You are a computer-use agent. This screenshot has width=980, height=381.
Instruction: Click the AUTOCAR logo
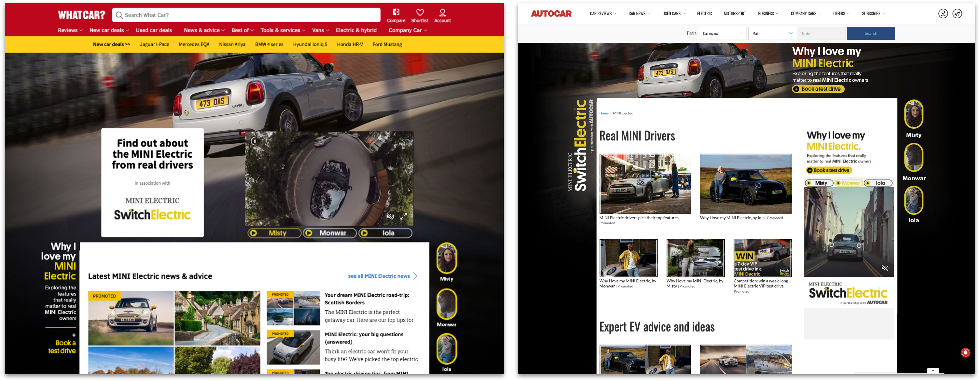[x=551, y=14]
